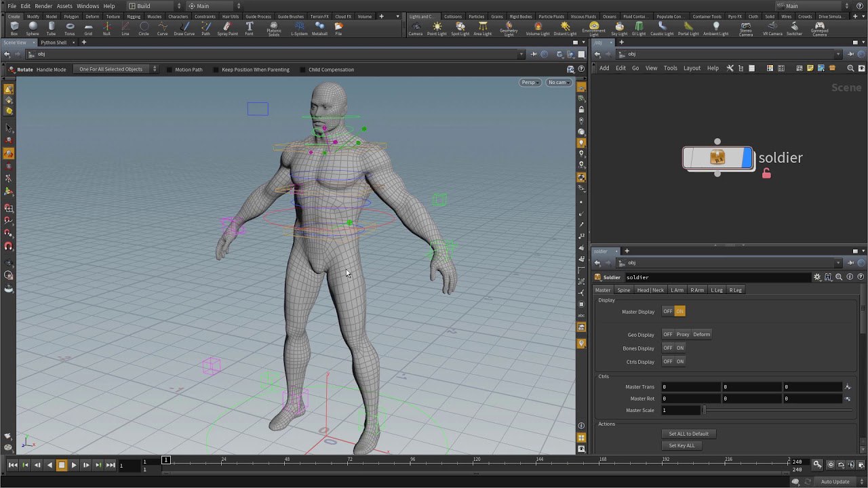The height and width of the screenshot is (488, 868).
Task: Add a Point Light
Action: click(437, 28)
